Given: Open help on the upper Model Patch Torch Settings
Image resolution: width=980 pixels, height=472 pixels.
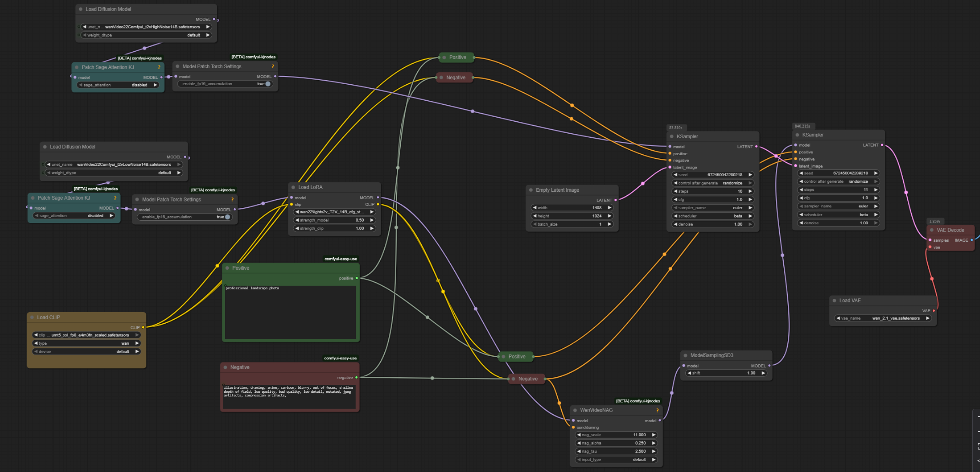Looking at the screenshot, I should point(273,66).
